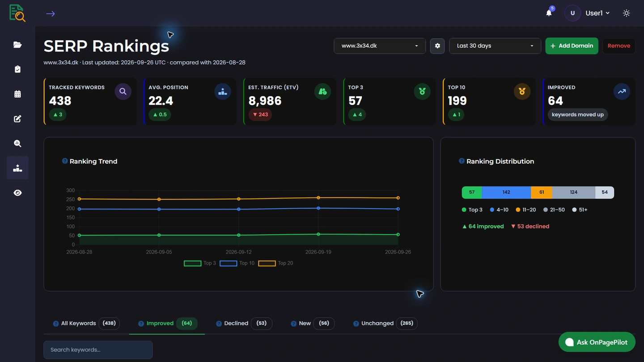Viewport: 644px width, 362px height.
Task: Open the magnifier chart sidebar icon
Action: point(17,143)
